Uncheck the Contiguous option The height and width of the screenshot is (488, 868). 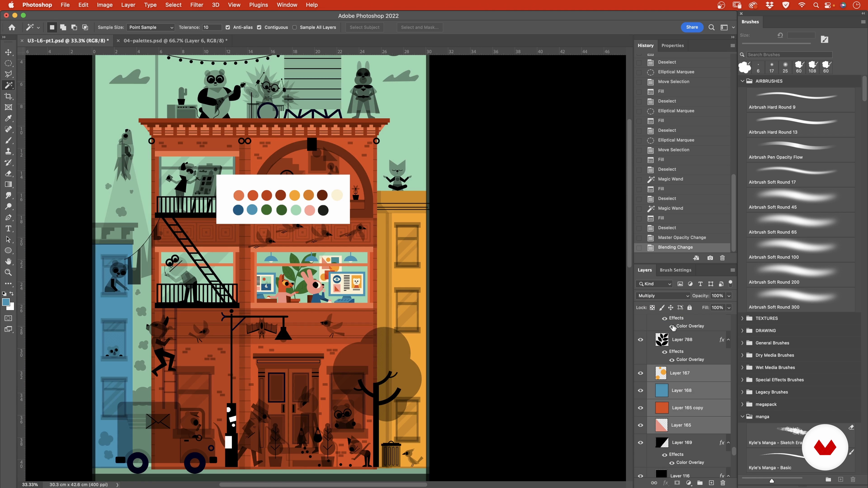pyautogui.click(x=259, y=27)
